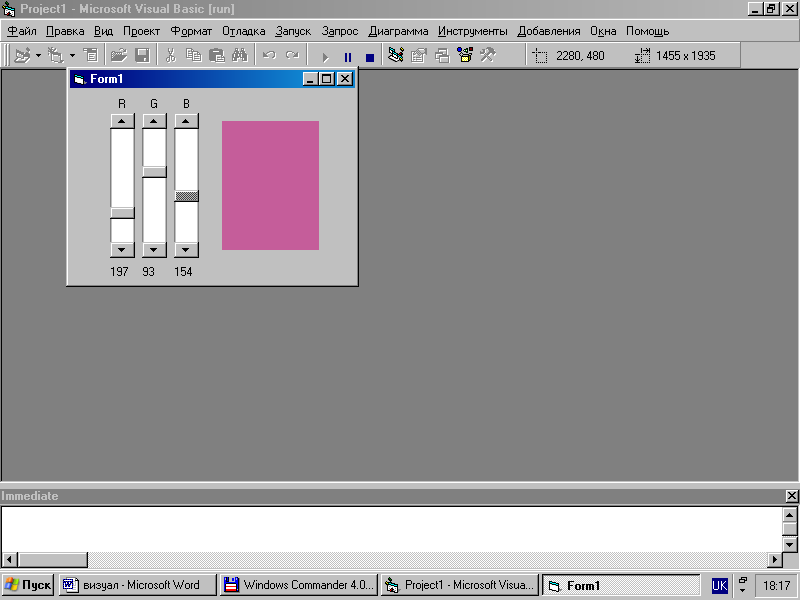Image resolution: width=800 pixels, height=600 pixels.
Task: Open the dropdown arrow beside Add Project icon
Action: 38,55
